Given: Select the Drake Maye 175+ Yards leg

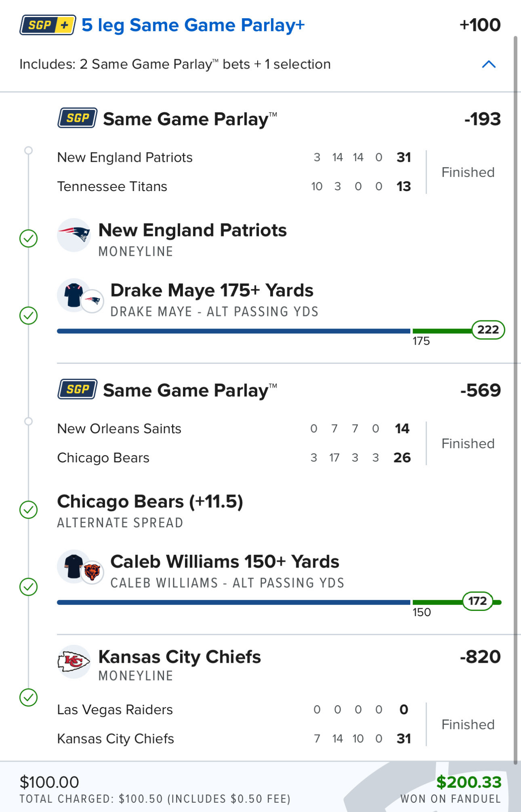Looking at the screenshot, I should [x=212, y=291].
